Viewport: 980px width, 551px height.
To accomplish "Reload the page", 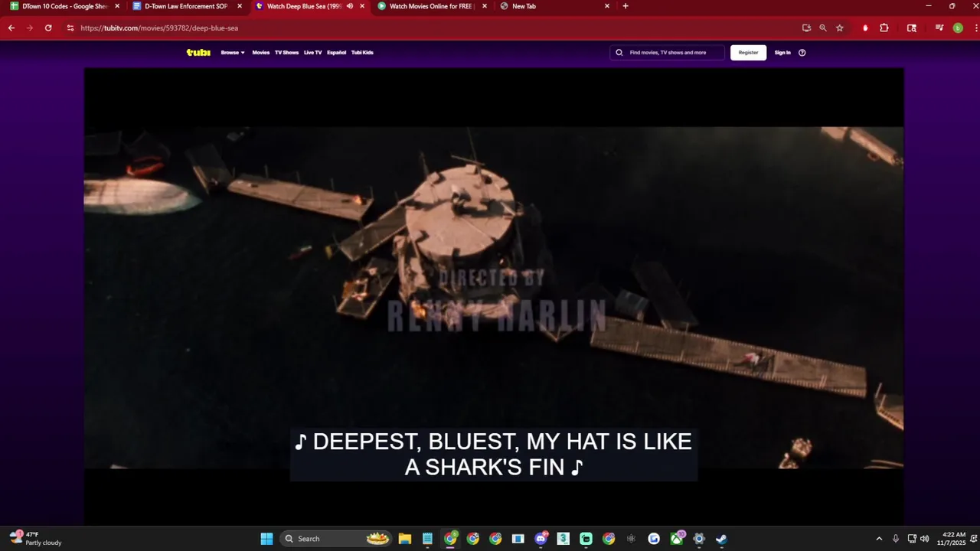I will (48, 28).
